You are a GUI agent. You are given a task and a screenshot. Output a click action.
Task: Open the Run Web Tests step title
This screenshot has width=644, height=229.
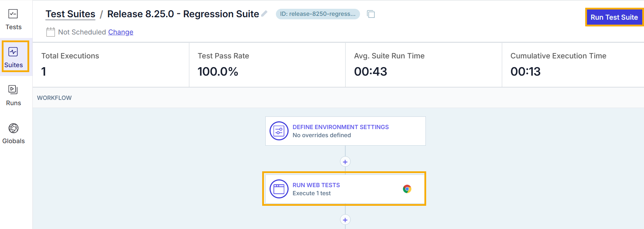316,185
